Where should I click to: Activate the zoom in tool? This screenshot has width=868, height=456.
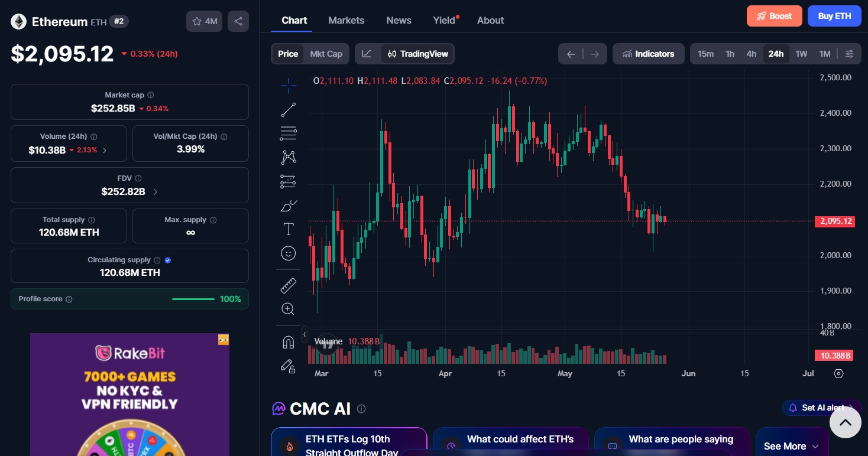[x=289, y=309]
